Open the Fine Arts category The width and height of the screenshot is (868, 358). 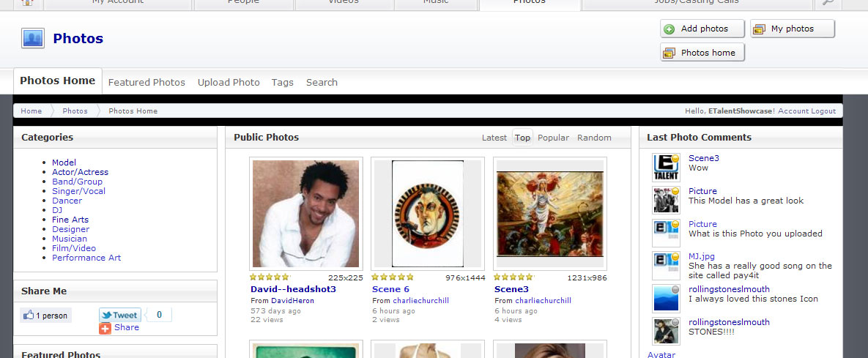70,220
